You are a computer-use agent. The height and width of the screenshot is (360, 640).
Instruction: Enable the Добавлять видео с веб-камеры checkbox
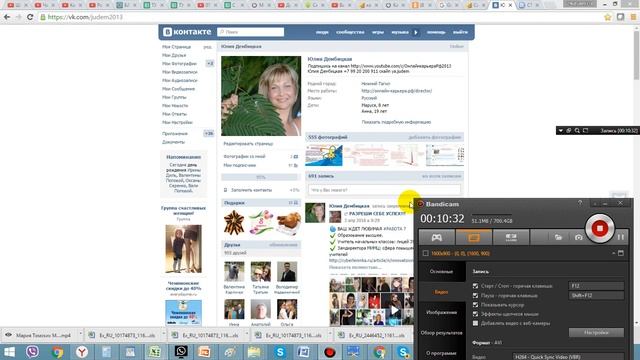click(x=475, y=323)
